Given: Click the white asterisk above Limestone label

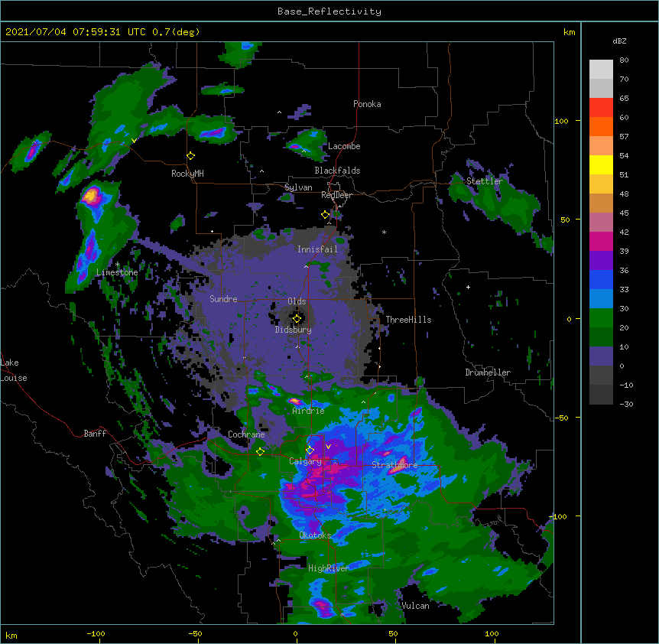Looking at the screenshot, I should (118, 265).
